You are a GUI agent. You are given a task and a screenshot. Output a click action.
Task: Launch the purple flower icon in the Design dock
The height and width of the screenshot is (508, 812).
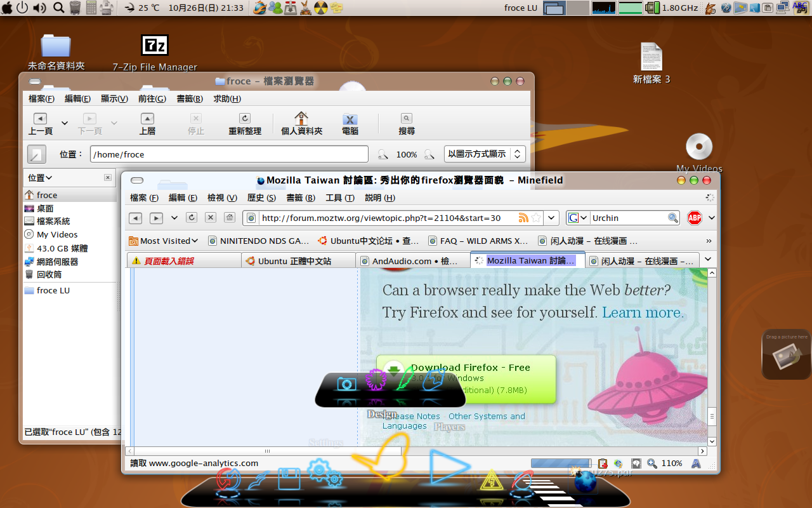pos(376,381)
